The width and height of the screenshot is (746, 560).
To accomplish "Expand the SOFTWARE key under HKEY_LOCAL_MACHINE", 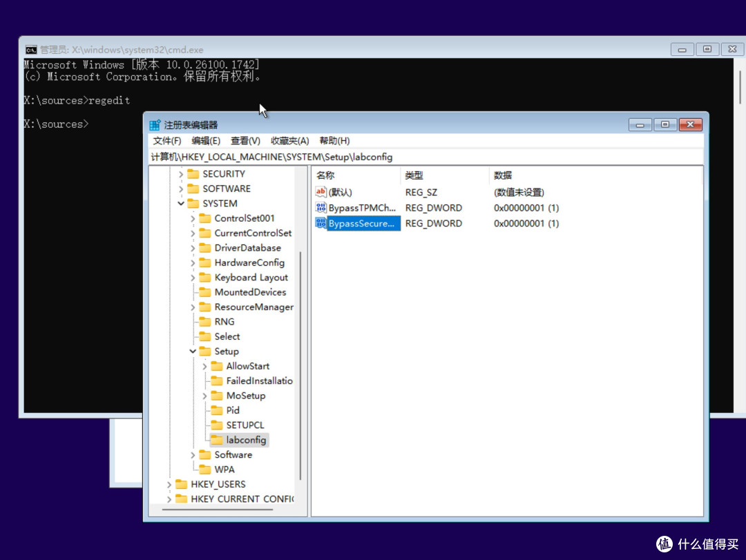I will pyautogui.click(x=181, y=189).
